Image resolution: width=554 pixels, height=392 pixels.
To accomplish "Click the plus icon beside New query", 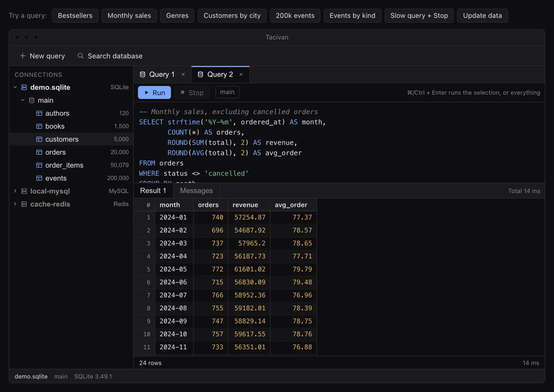I will [23, 56].
